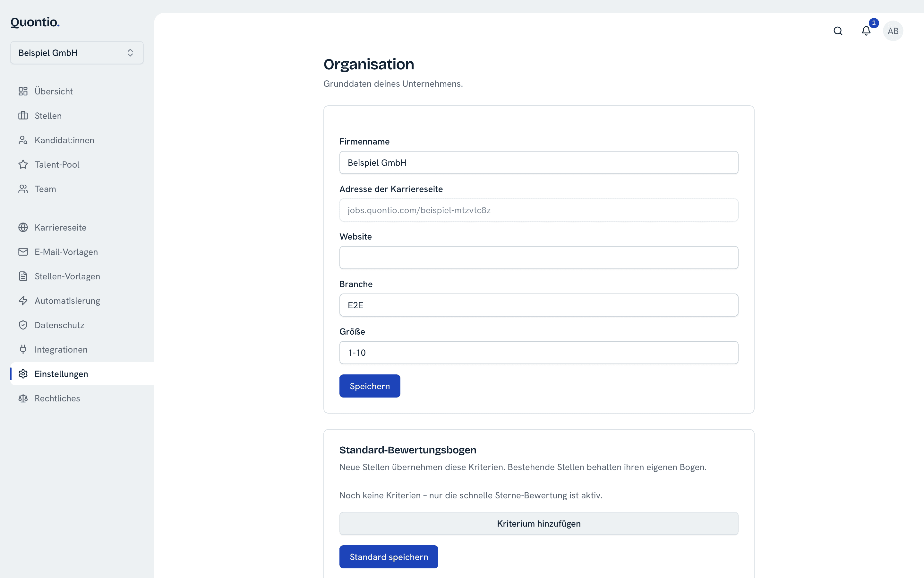Open the AB user avatar menu

click(x=893, y=31)
